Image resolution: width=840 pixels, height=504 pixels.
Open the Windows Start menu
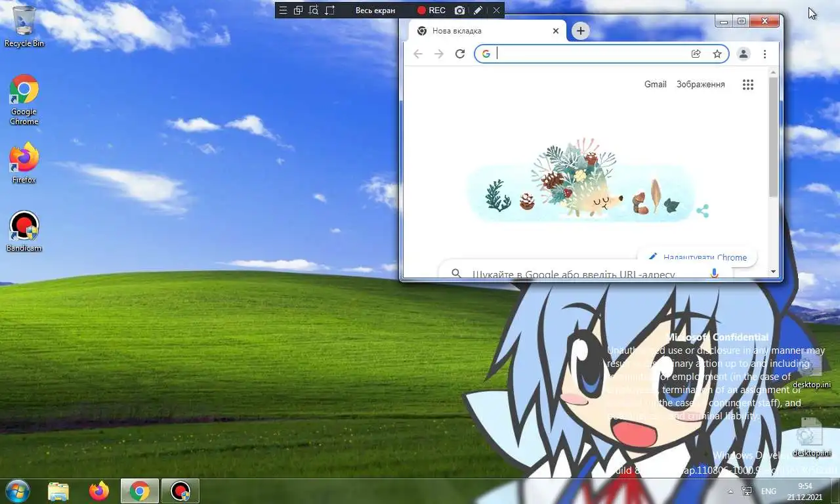(x=16, y=491)
